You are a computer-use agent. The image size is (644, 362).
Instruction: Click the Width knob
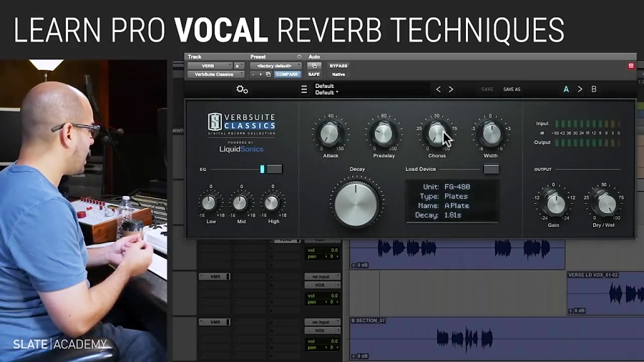[490, 134]
